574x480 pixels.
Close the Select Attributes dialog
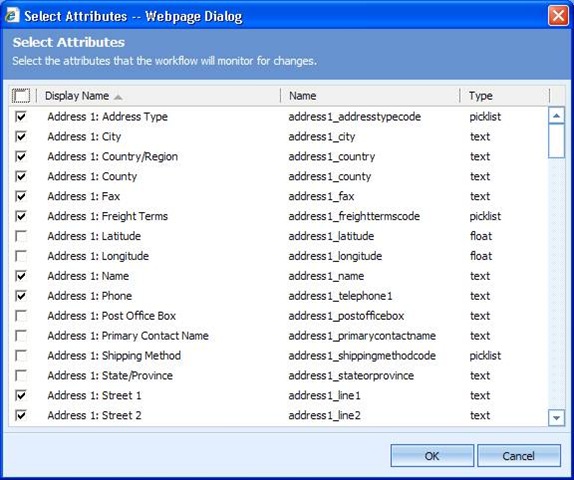(x=558, y=16)
